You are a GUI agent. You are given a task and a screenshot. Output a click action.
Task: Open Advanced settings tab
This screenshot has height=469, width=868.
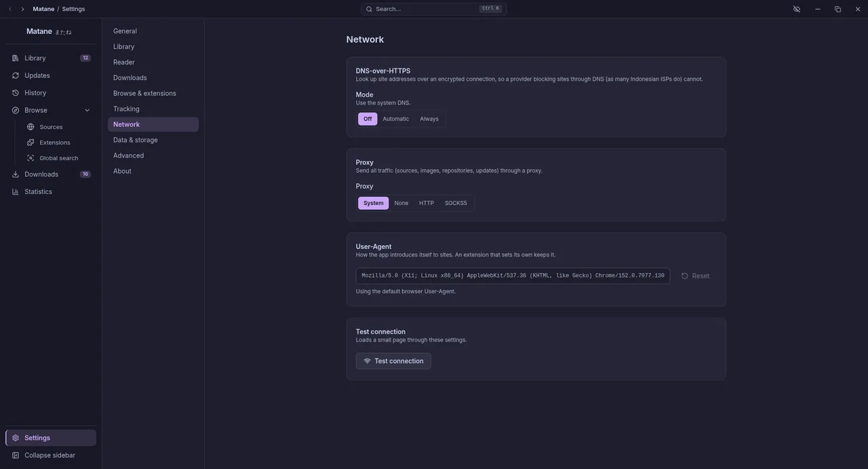[x=153, y=156]
